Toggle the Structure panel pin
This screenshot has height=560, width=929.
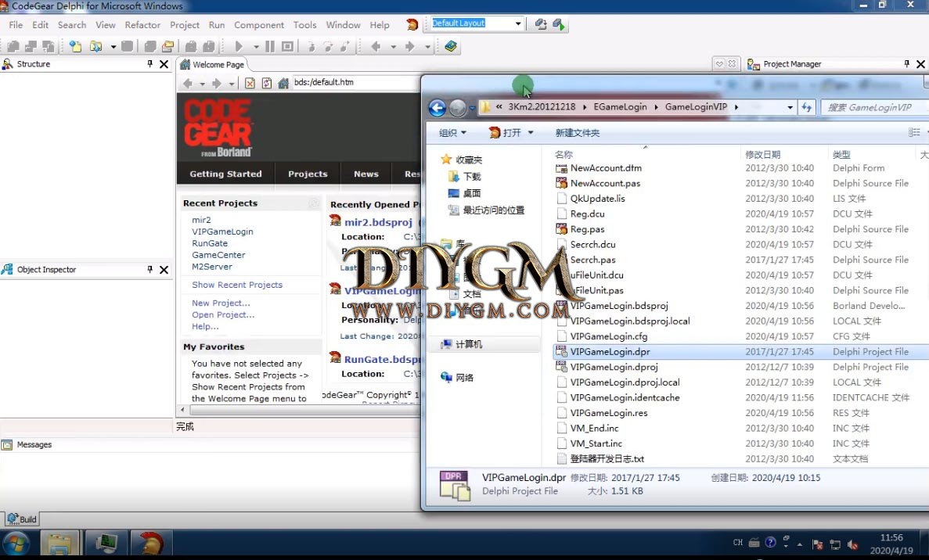(150, 64)
